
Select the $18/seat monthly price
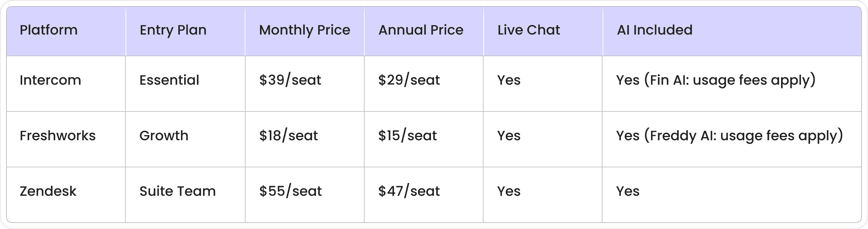pyautogui.click(x=288, y=136)
